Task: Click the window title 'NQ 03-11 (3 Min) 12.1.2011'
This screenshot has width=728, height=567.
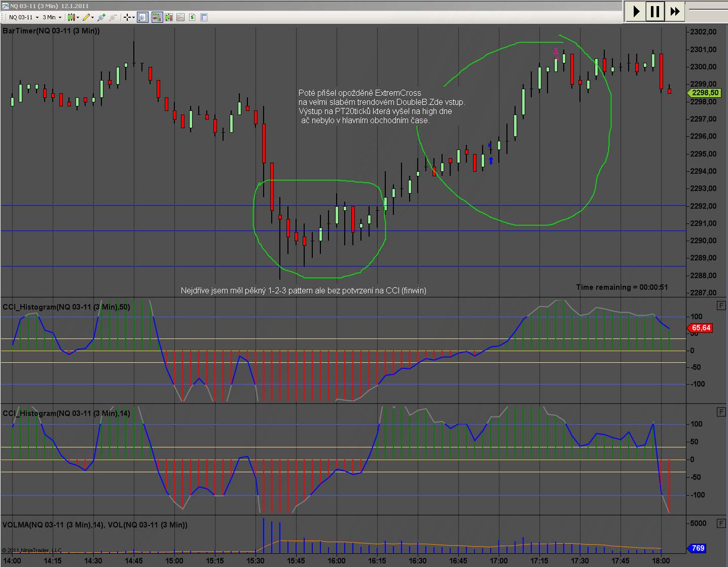Action: click(49, 6)
